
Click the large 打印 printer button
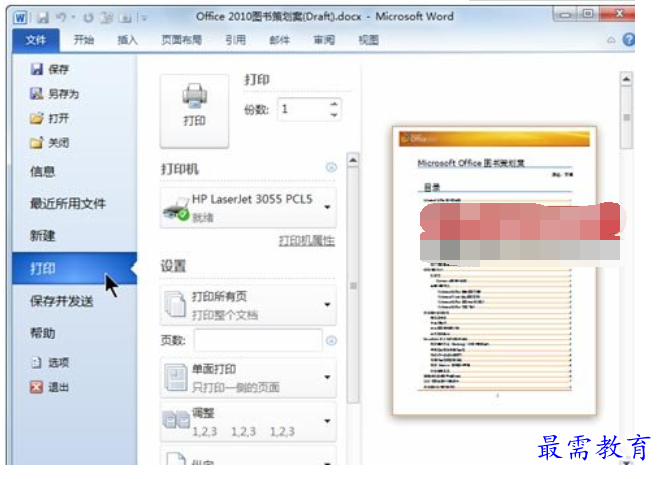(194, 111)
